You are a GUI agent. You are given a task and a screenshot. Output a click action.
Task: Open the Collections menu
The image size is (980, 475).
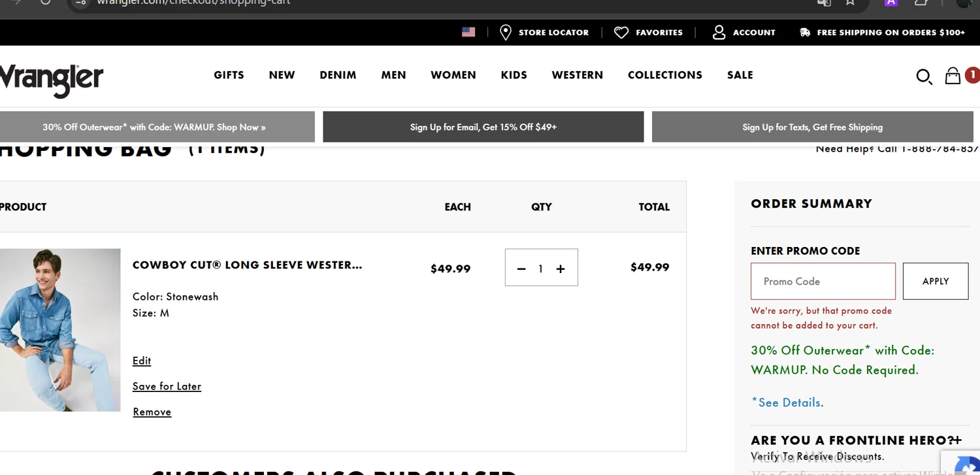[665, 75]
